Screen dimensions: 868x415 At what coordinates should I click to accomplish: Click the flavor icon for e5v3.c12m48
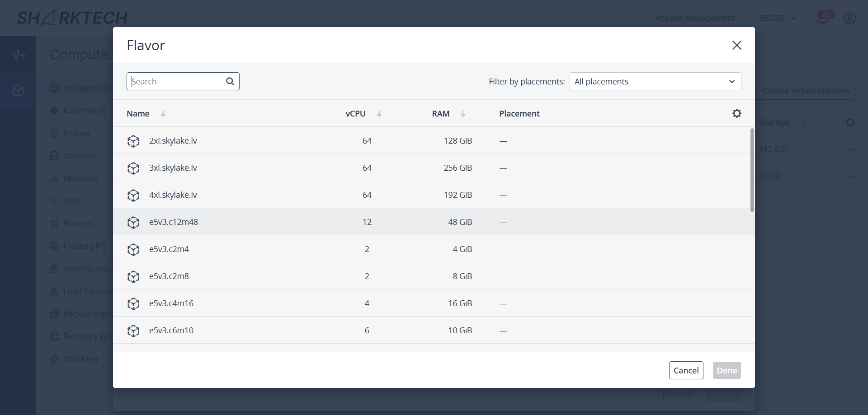[133, 222]
